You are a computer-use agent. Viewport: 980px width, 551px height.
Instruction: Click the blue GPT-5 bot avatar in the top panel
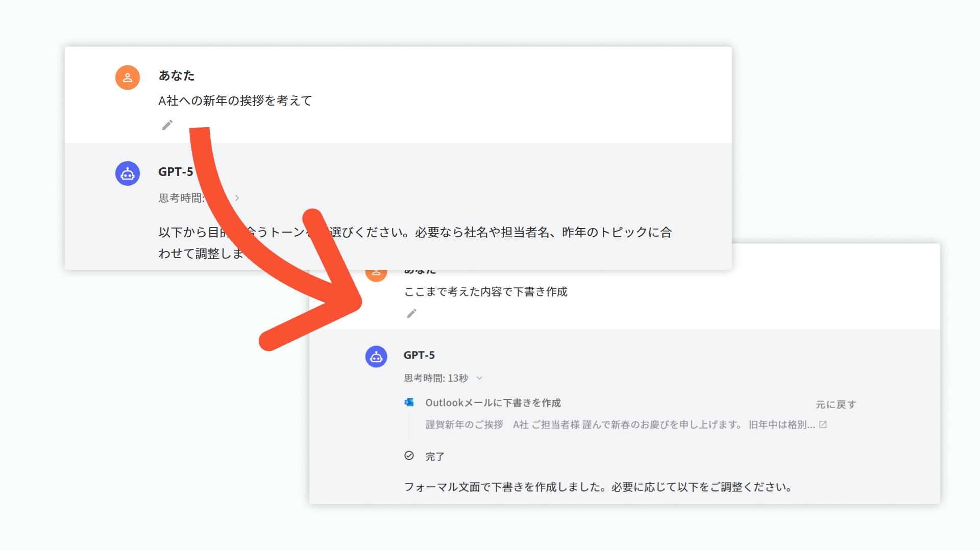(128, 173)
